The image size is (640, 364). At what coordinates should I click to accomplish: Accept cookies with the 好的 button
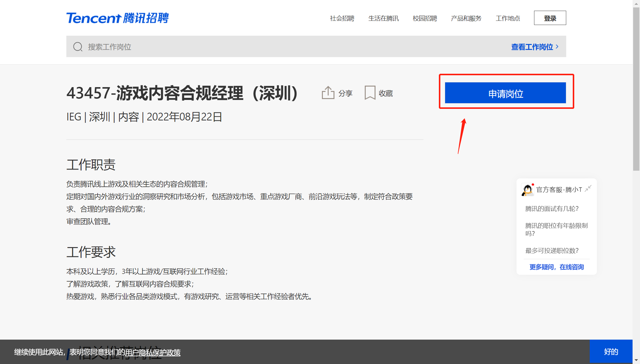(611, 352)
